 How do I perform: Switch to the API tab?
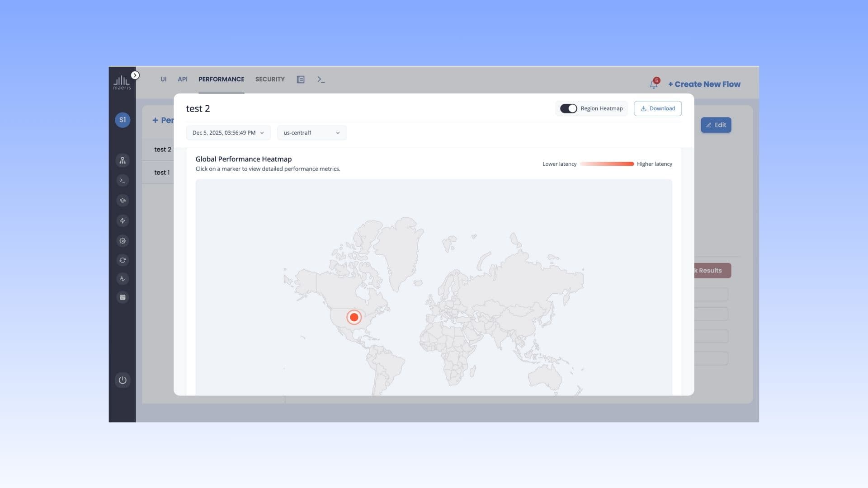[x=182, y=79]
